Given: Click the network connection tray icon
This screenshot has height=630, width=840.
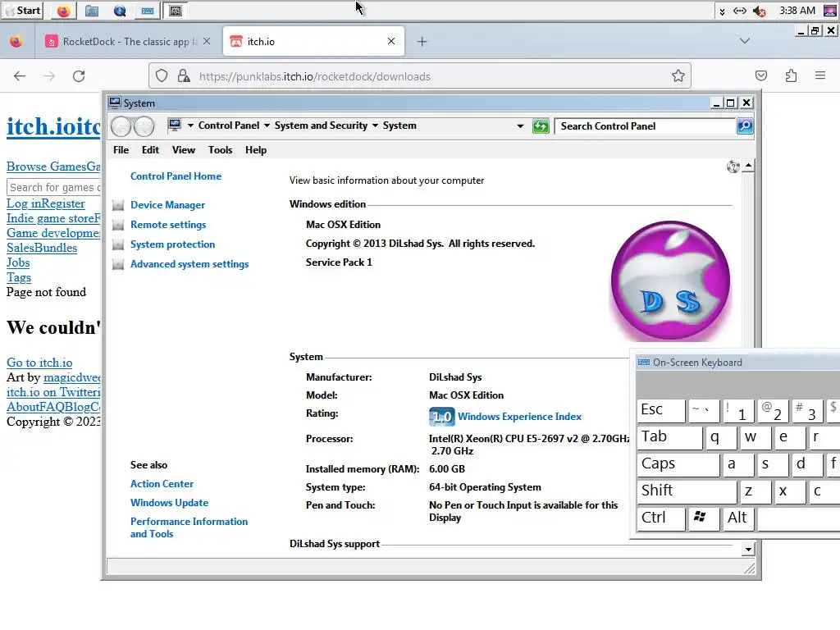Looking at the screenshot, I should [x=740, y=11].
